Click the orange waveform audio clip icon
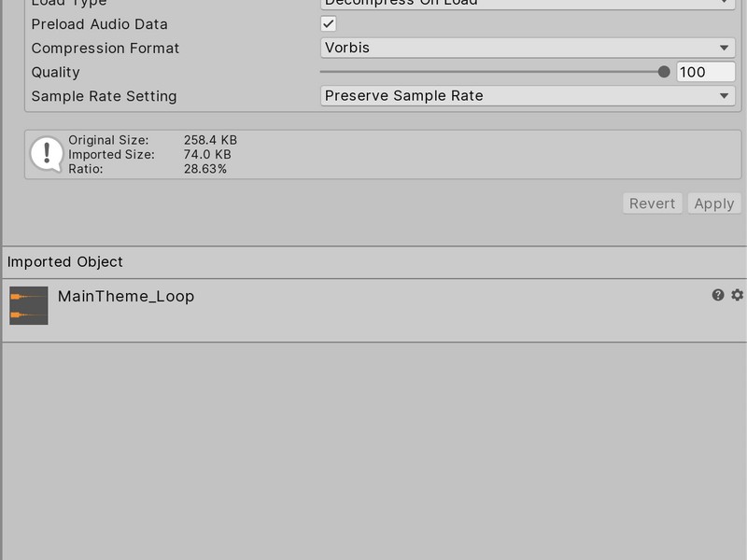The width and height of the screenshot is (747, 560). (29, 305)
